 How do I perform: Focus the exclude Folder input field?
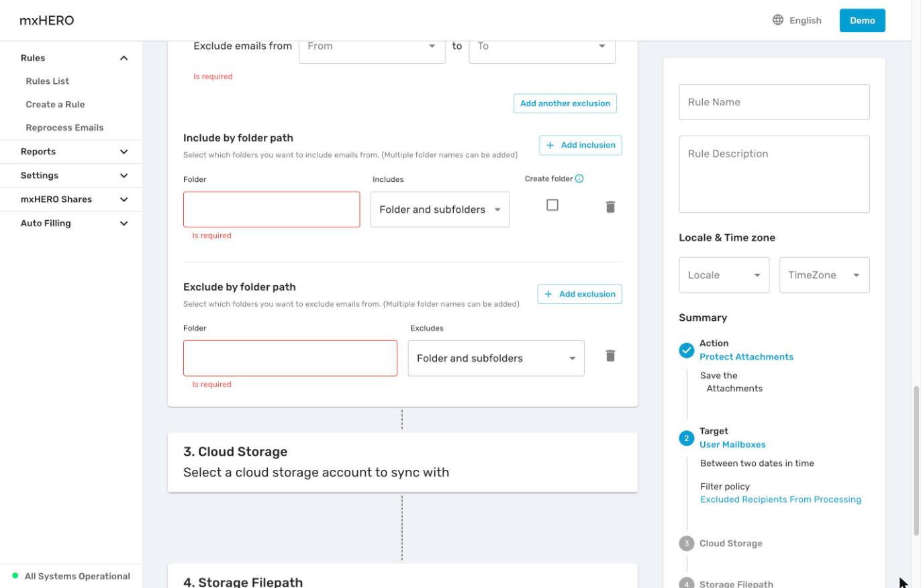pyautogui.click(x=291, y=358)
